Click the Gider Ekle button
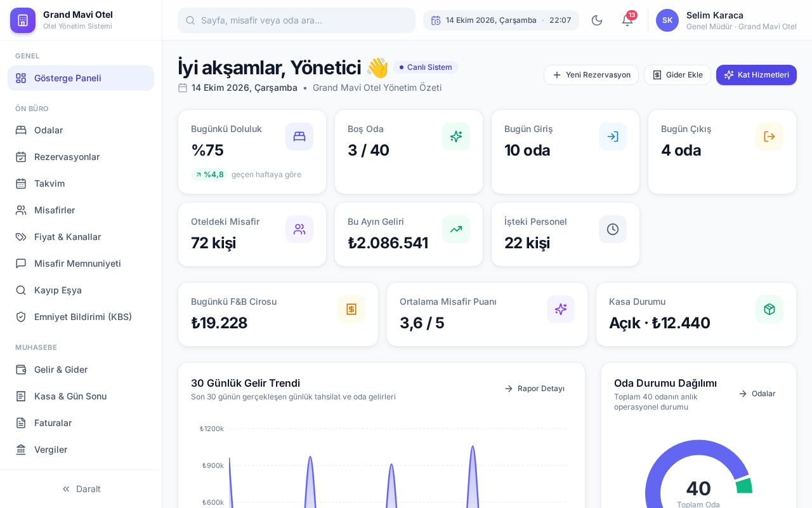812x508 pixels. (678, 75)
